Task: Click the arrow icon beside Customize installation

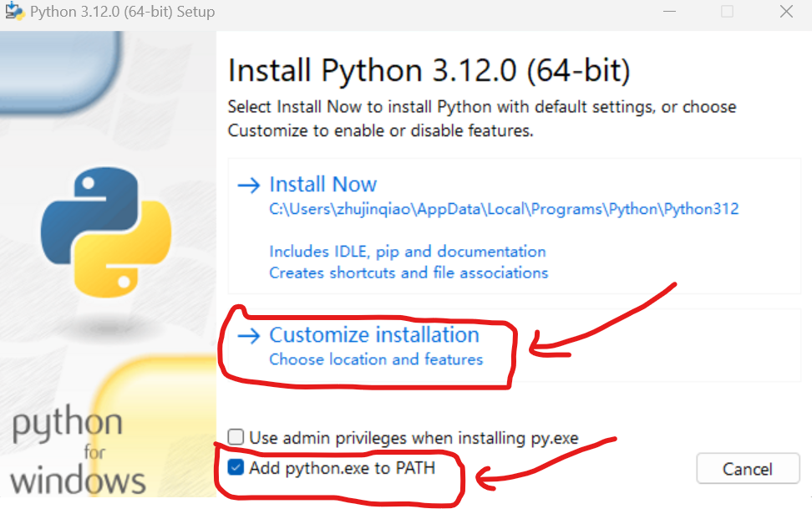Action: 249,334
